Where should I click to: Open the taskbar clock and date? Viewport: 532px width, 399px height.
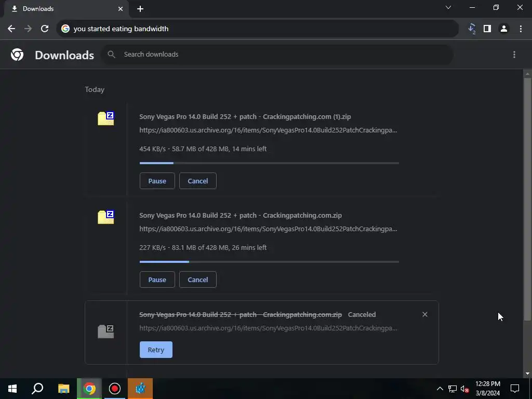click(487, 389)
